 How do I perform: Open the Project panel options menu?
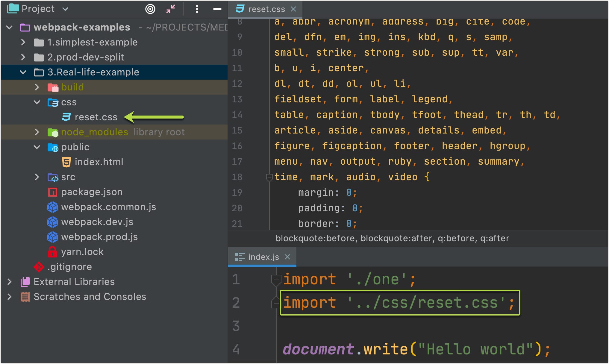[197, 9]
